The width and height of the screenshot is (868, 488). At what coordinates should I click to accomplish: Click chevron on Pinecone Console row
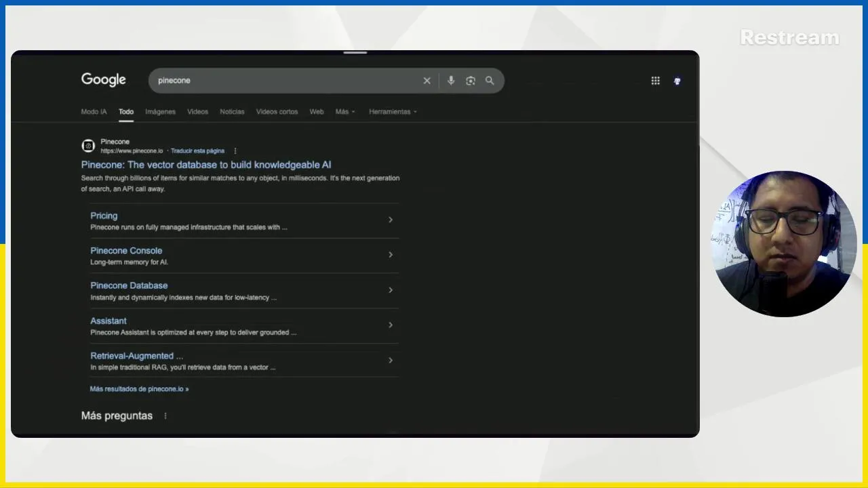(x=391, y=255)
